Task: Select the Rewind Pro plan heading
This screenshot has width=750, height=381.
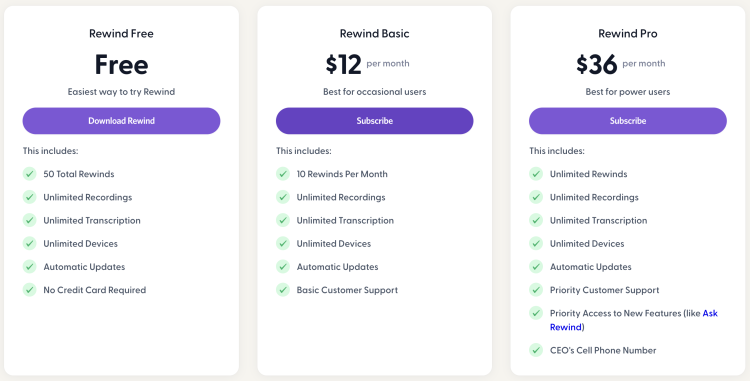Action: point(628,33)
